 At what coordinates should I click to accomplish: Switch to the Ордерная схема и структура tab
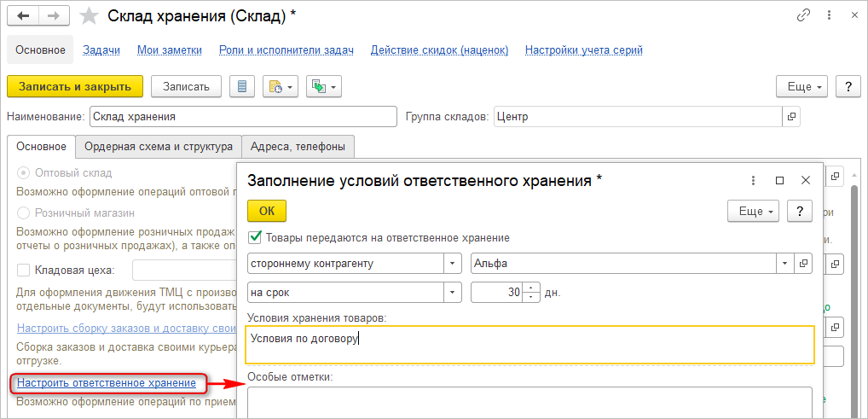click(x=159, y=147)
